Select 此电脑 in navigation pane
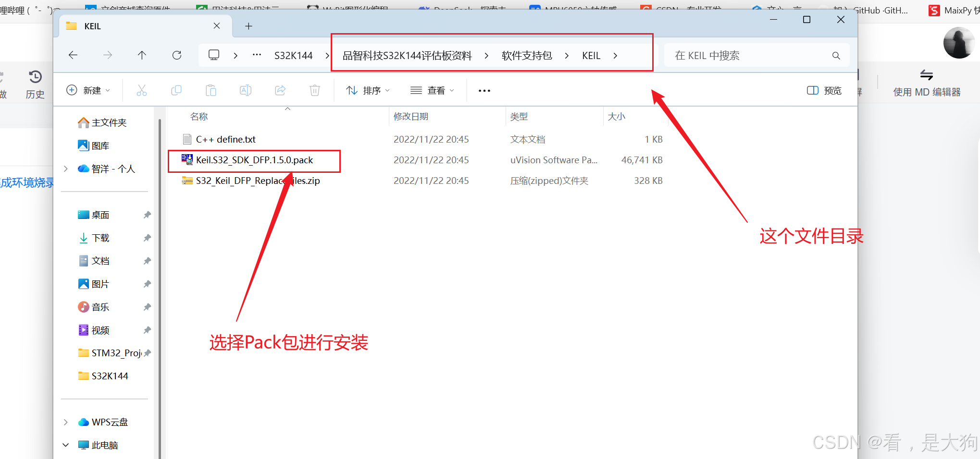The image size is (980, 459). [105, 446]
